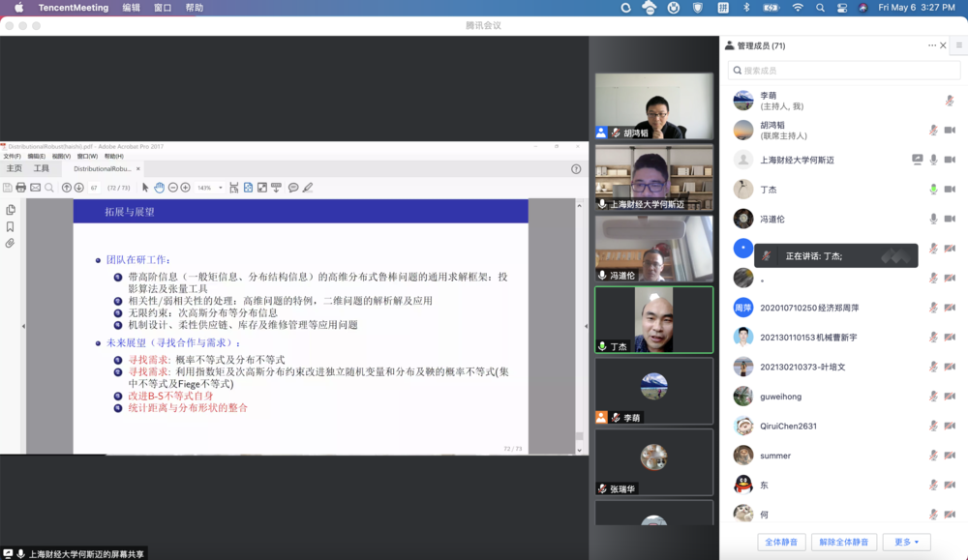Image resolution: width=968 pixels, height=560 pixels.
Task: Click the Email PDF icon
Action: coord(35,186)
